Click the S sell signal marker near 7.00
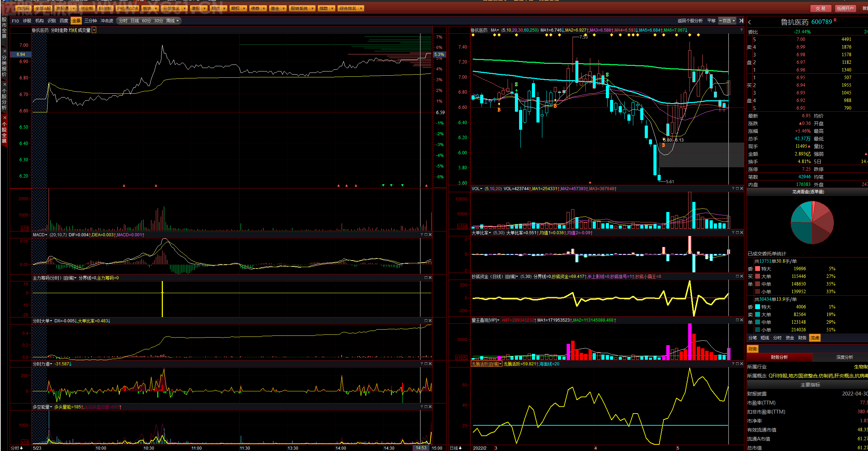The height and width of the screenshot is (451, 868). [x=607, y=75]
